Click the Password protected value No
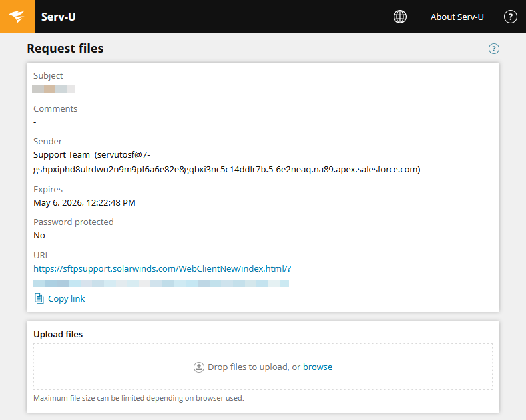This screenshot has width=526, height=420. coord(39,236)
